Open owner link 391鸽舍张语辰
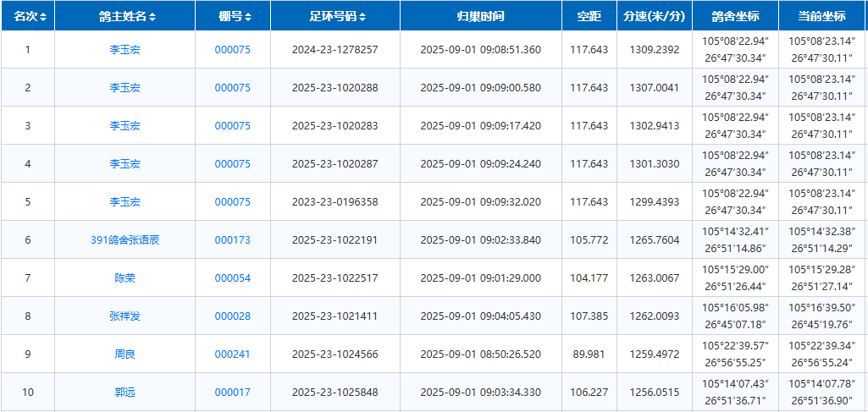This screenshot has height=412, width=868. [x=124, y=240]
